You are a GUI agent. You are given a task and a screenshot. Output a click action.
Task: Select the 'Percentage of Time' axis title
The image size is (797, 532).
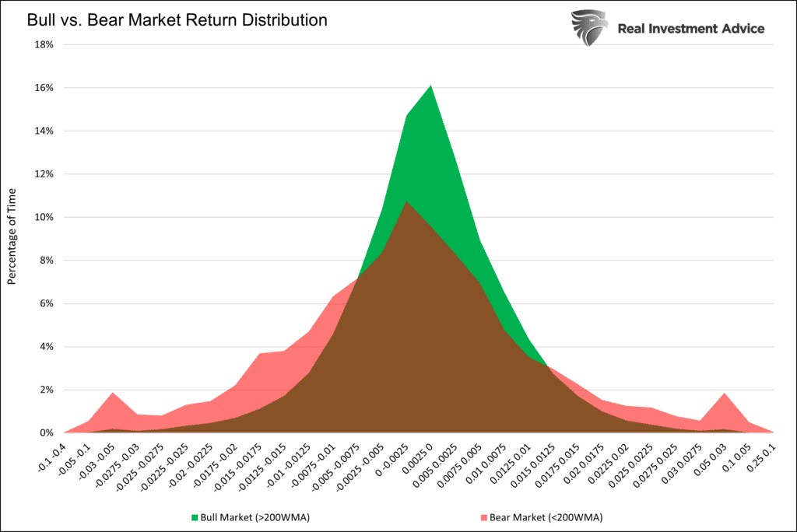pos(12,236)
